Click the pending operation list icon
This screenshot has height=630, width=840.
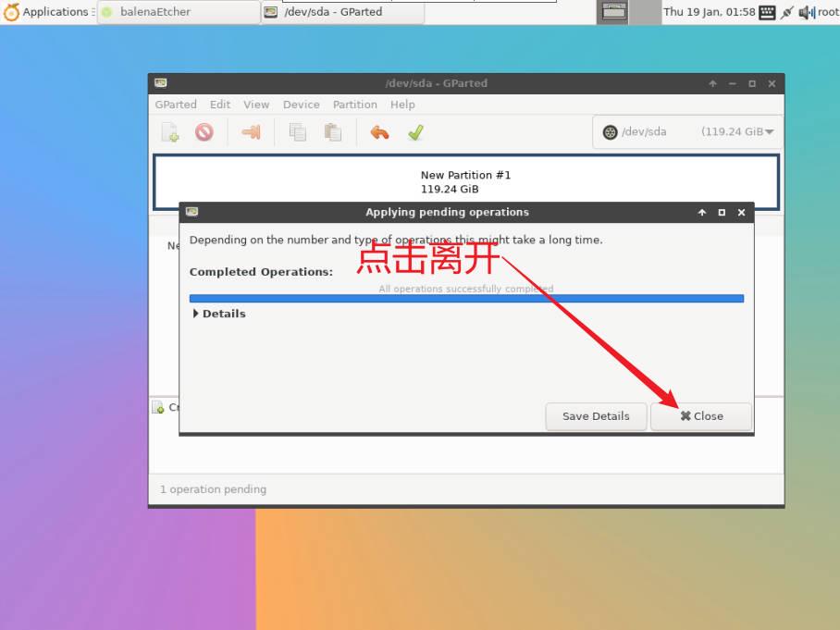click(x=158, y=407)
